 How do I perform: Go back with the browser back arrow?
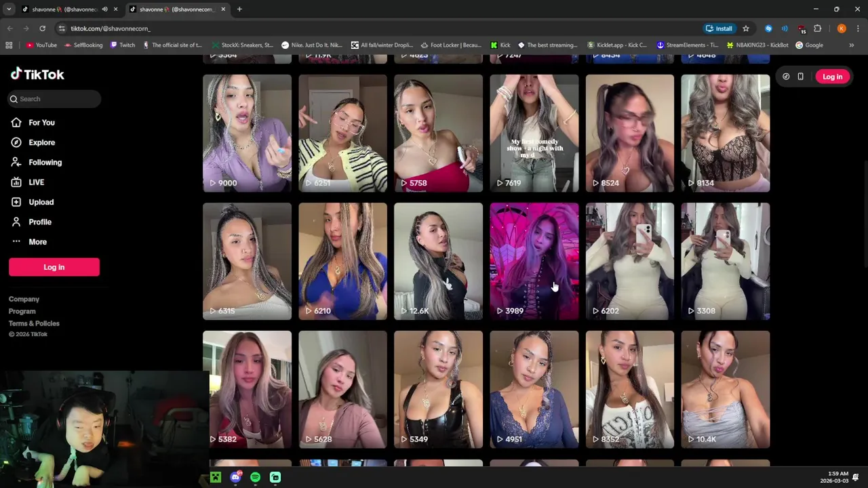tap(9, 28)
